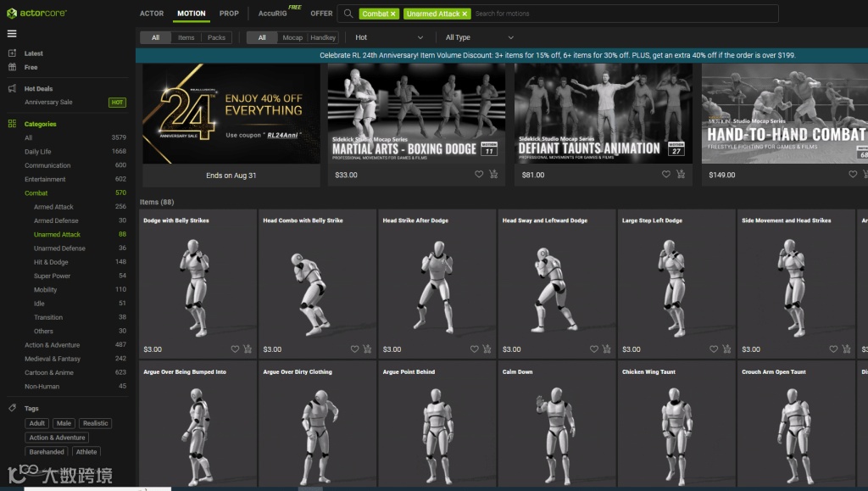Toggle the Adult tag
868x491 pixels.
point(37,423)
